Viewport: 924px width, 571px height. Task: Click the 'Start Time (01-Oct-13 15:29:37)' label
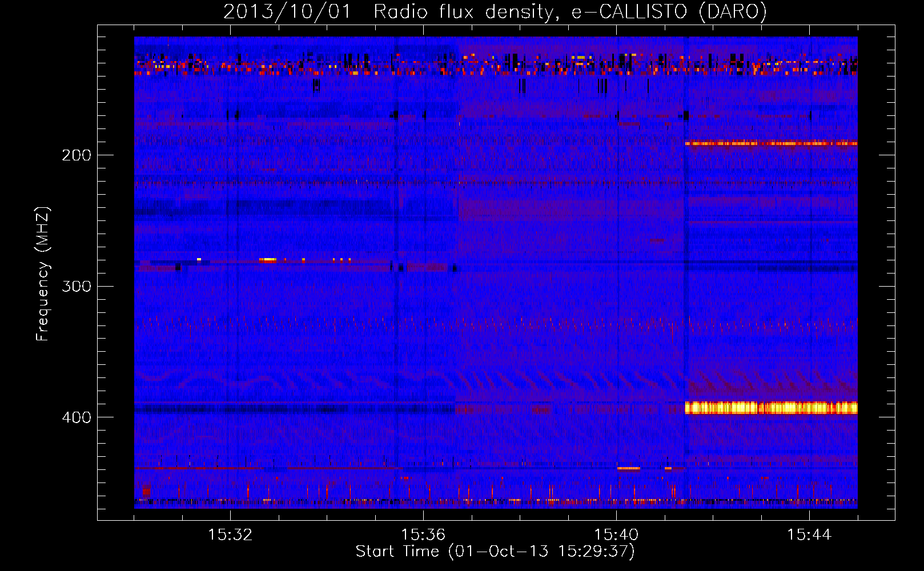tap(495, 552)
